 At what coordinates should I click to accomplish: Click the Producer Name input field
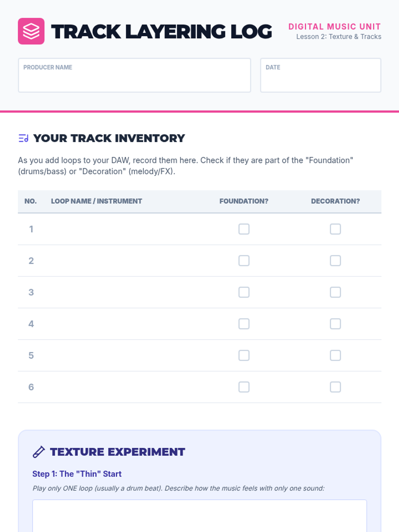click(x=134, y=79)
